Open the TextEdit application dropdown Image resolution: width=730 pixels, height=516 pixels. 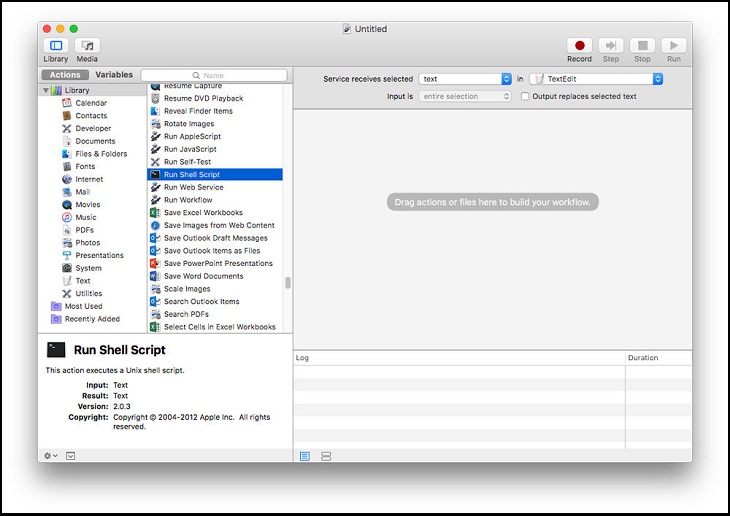(x=596, y=79)
